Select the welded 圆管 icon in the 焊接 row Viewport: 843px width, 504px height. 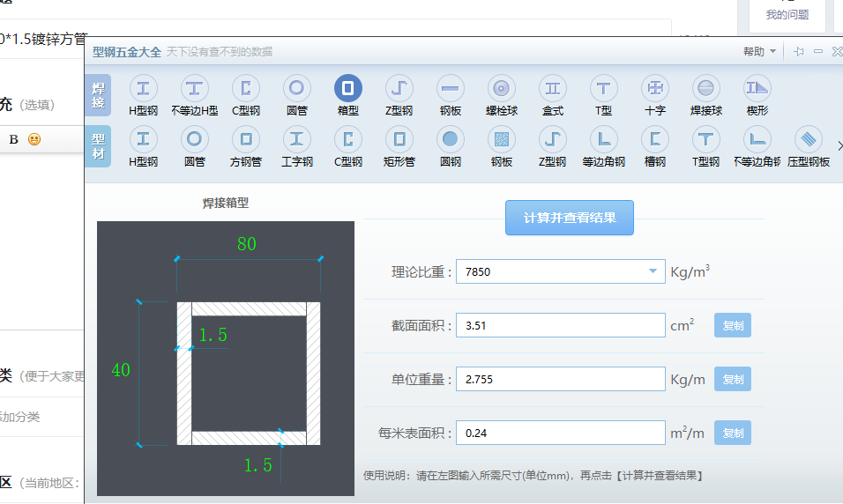tap(297, 88)
